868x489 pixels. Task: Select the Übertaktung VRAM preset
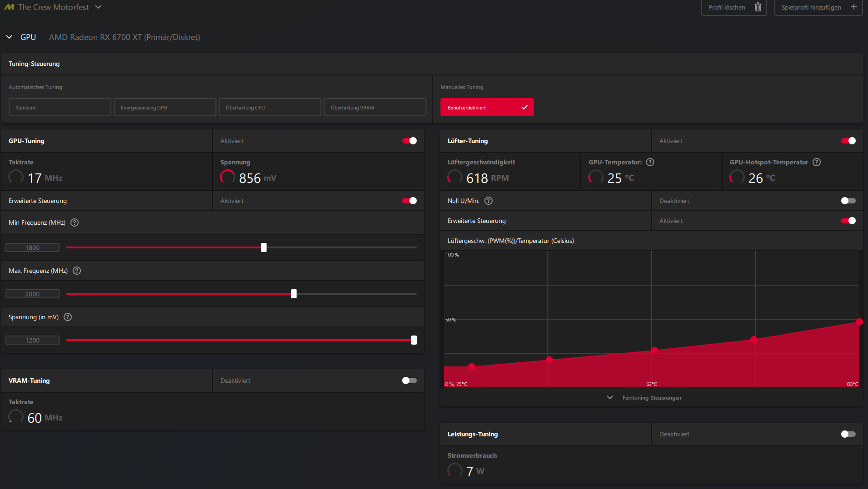[x=375, y=108]
